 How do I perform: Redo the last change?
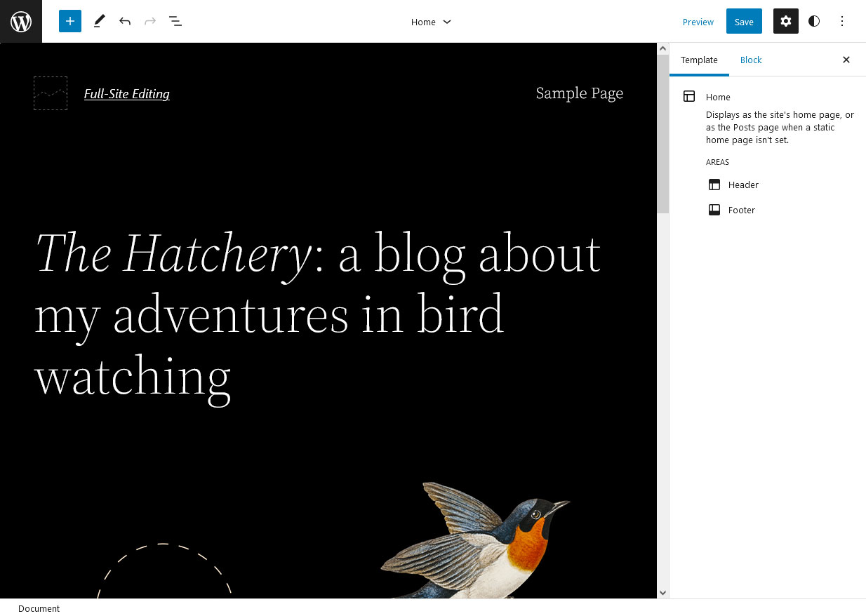click(149, 21)
